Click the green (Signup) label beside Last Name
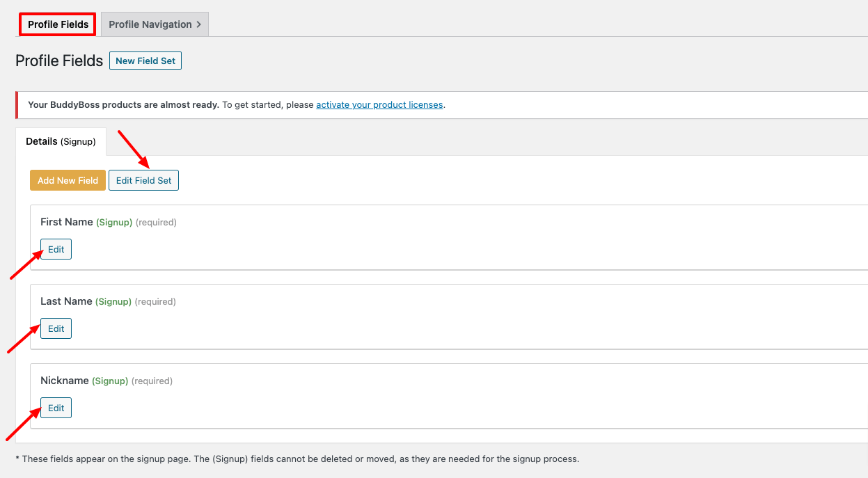The width and height of the screenshot is (868, 478). (113, 302)
